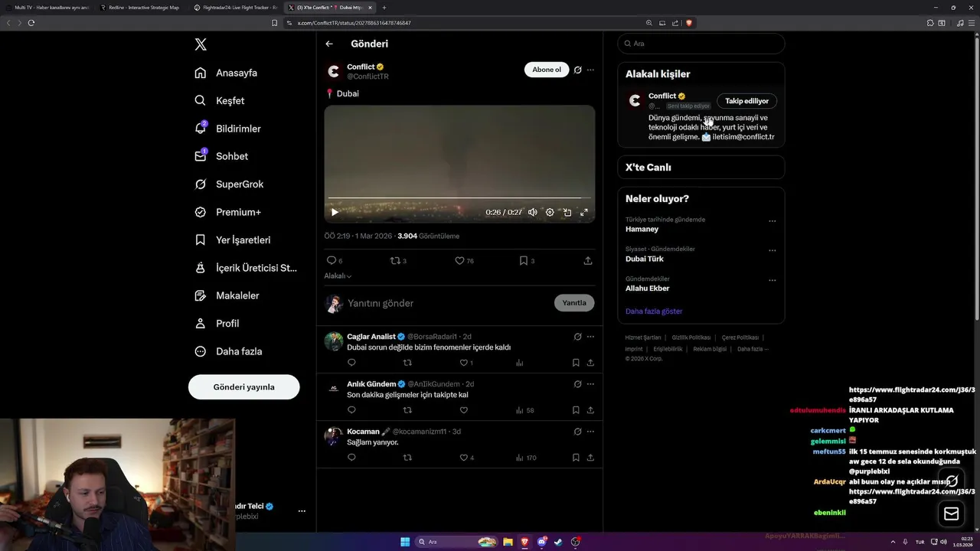Open video settings gear
980x551 pixels.
(550, 212)
